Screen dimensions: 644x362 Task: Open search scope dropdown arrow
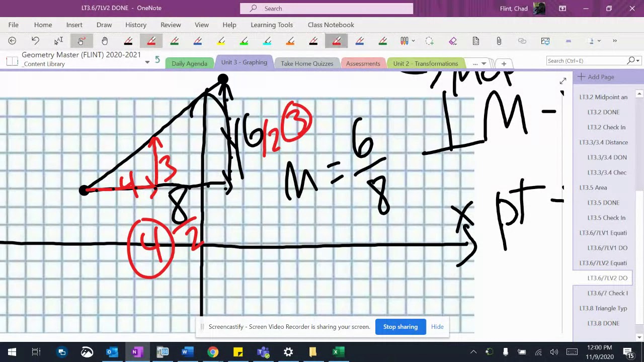[x=638, y=61]
